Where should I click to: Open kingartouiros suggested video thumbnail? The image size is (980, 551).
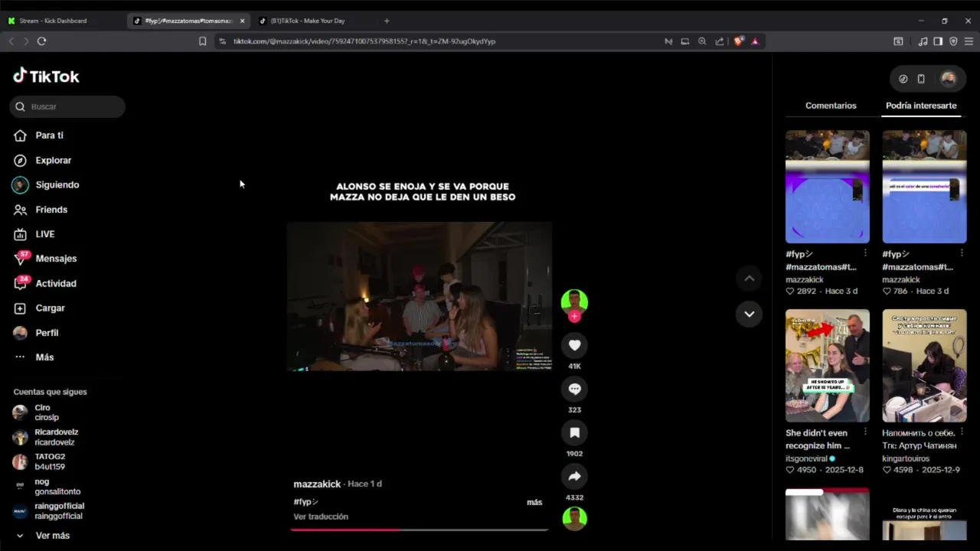[924, 366]
